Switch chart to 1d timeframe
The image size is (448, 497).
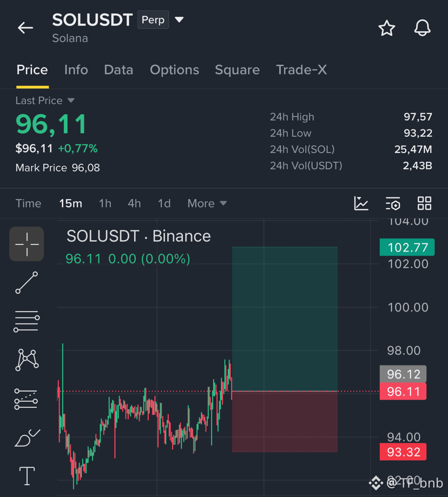tap(164, 203)
